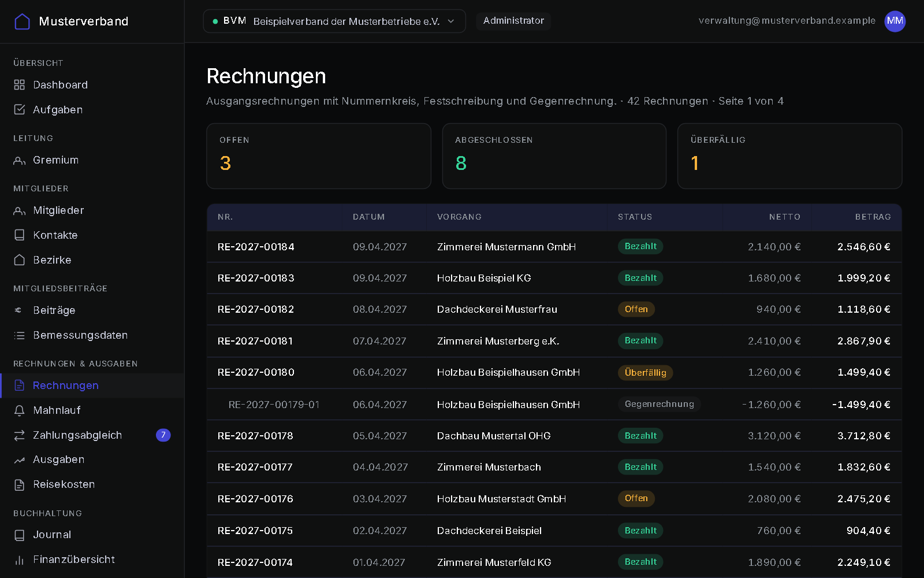Viewport: 924px width, 578px height.
Task: Click amount 3.712,80 €
Action: [x=864, y=436]
